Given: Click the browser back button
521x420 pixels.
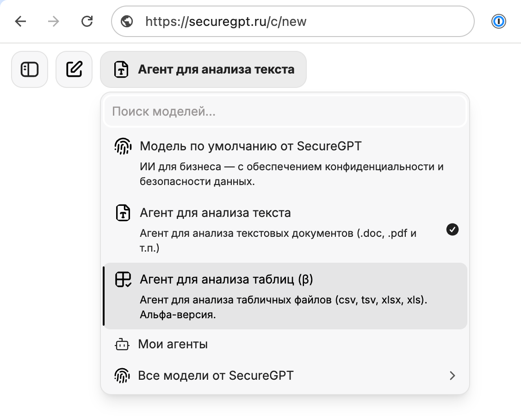Looking at the screenshot, I should tap(20, 21).
